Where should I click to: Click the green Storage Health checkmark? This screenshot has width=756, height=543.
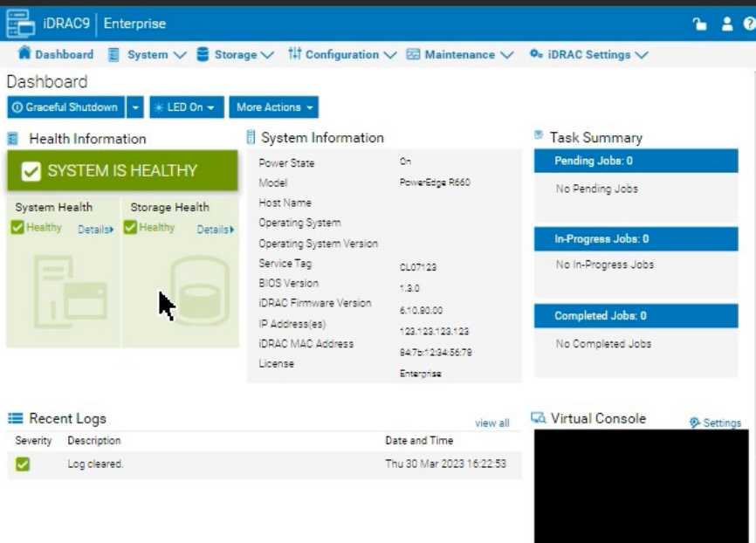(x=130, y=228)
